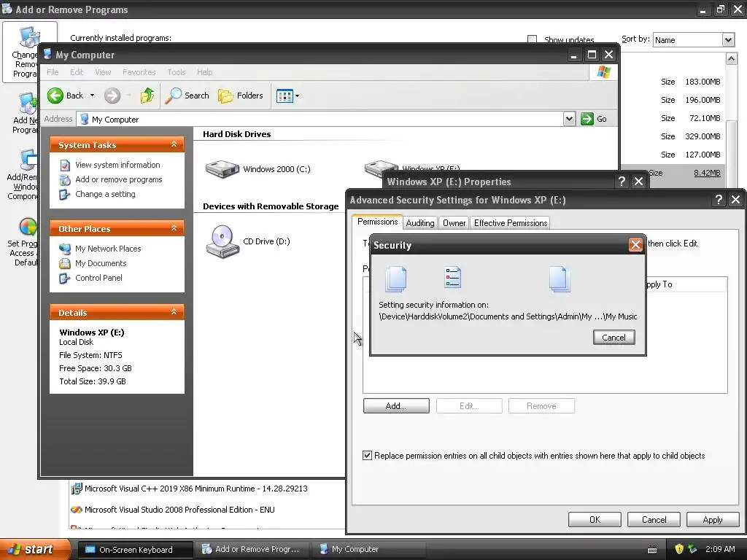
Task: Click the 8.42MB size value
Action: point(707,173)
